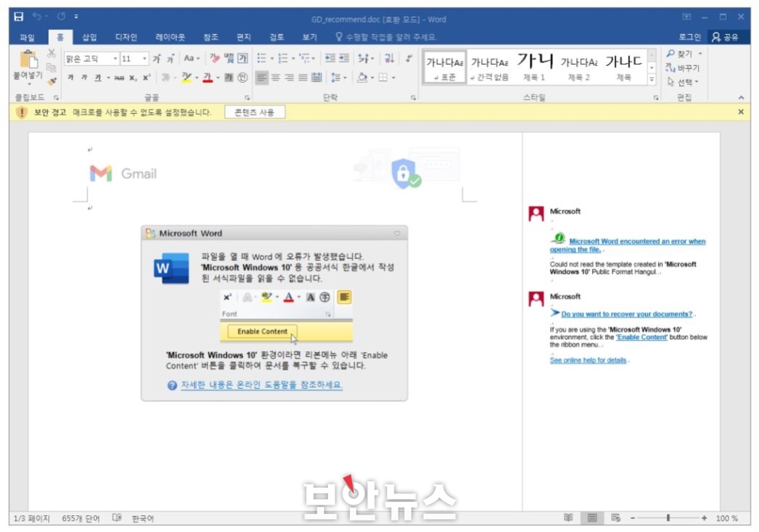Adjust the zoom slider handle
This screenshot has height=532, width=759.
point(668,518)
